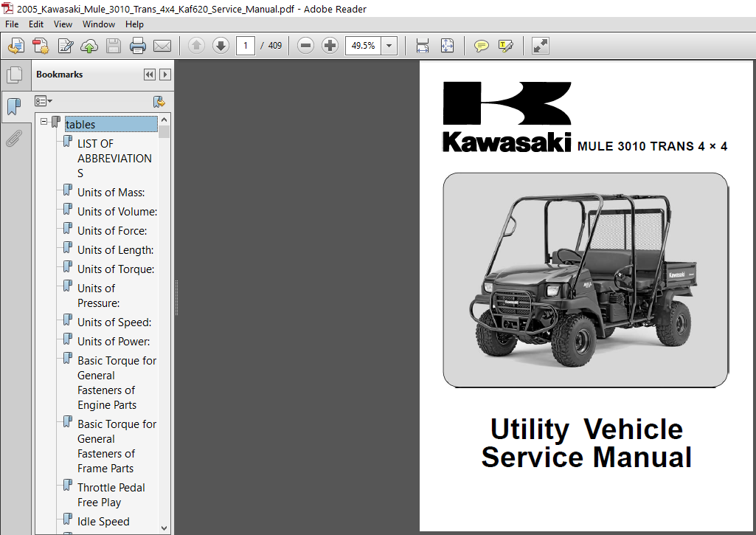Click bookmarks scrollbar down arrow
The height and width of the screenshot is (535, 756).
point(164,528)
